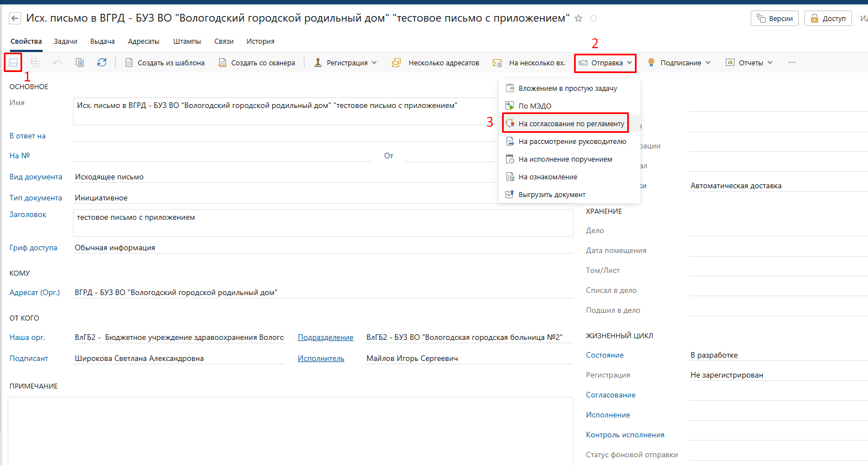Mark document as favorite with star
Screen dimensions: 868x465
[x=578, y=18]
